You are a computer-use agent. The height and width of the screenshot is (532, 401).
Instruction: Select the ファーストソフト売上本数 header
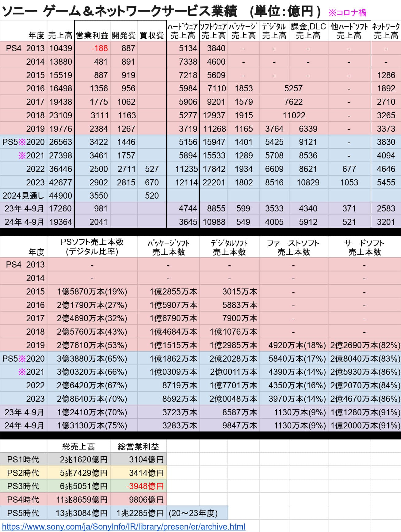(x=293, y=248)
